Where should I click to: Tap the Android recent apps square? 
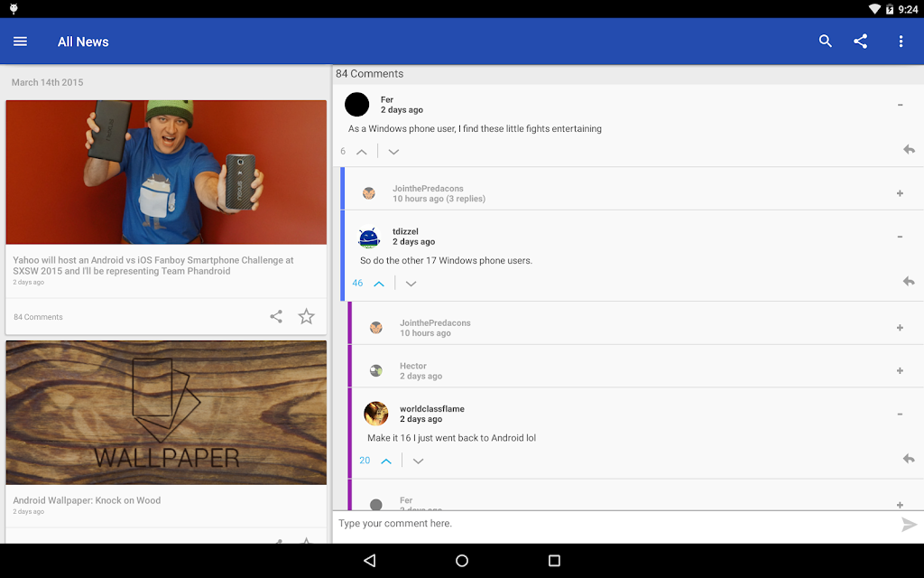click(x=554, y=560)
